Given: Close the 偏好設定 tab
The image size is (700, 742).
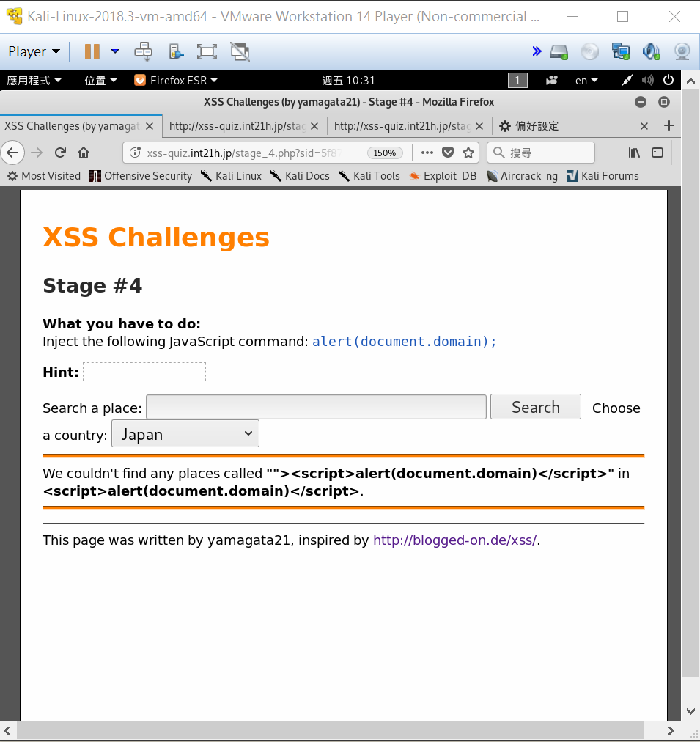Looking at the screenshot, I should pyautogui.click(x=644, y=126).
